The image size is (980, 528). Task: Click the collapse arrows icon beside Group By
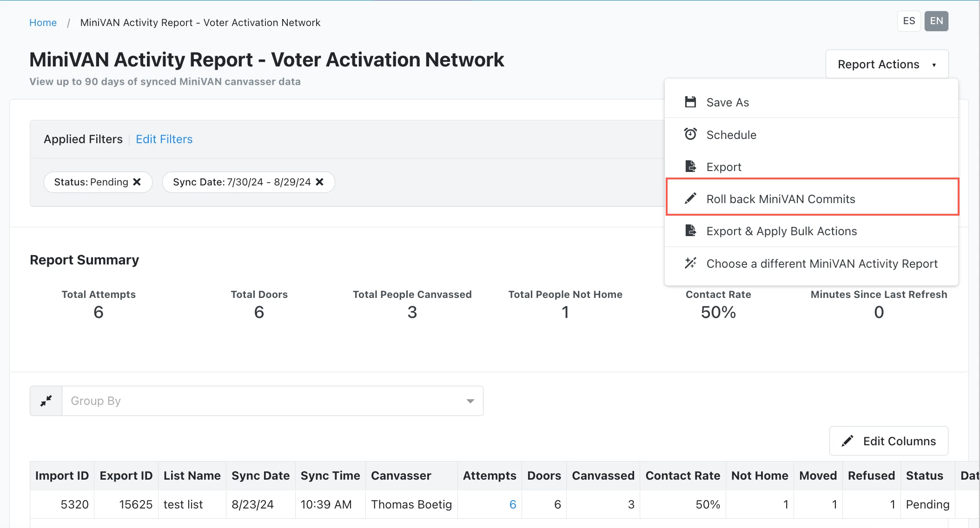tap(46, 401)
